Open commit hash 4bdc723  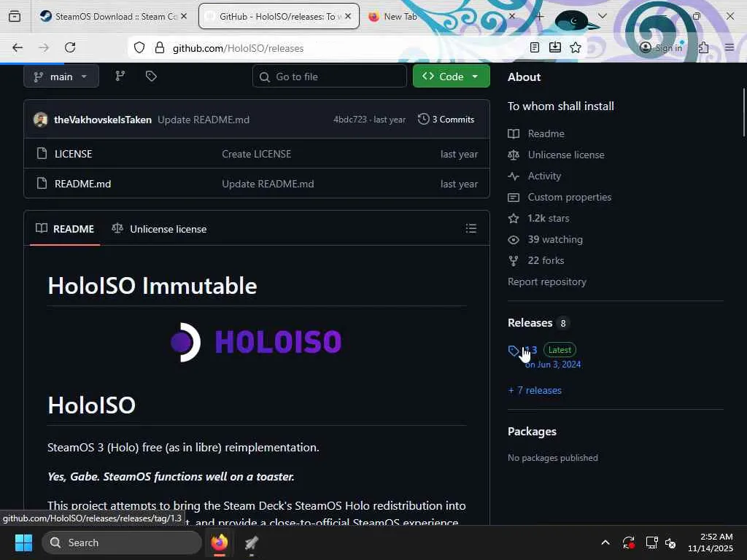point(350,120)
